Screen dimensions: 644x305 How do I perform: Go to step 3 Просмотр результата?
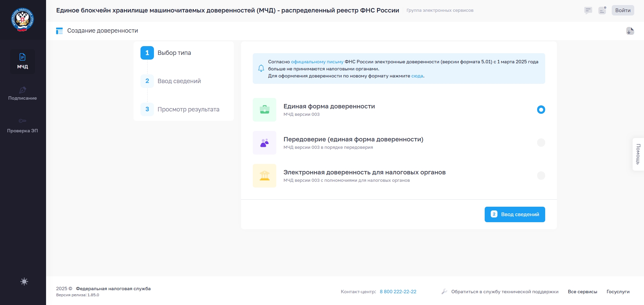[188, 109]
